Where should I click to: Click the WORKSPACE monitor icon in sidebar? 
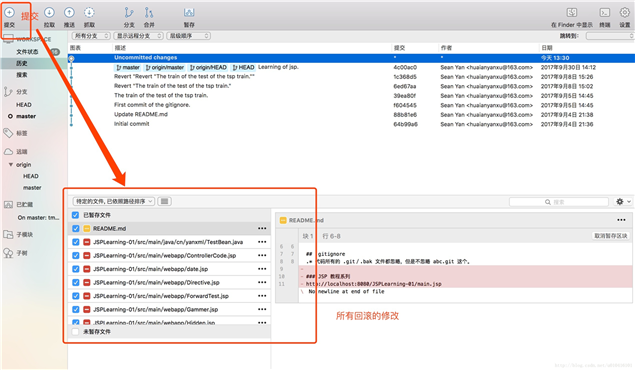8,39
